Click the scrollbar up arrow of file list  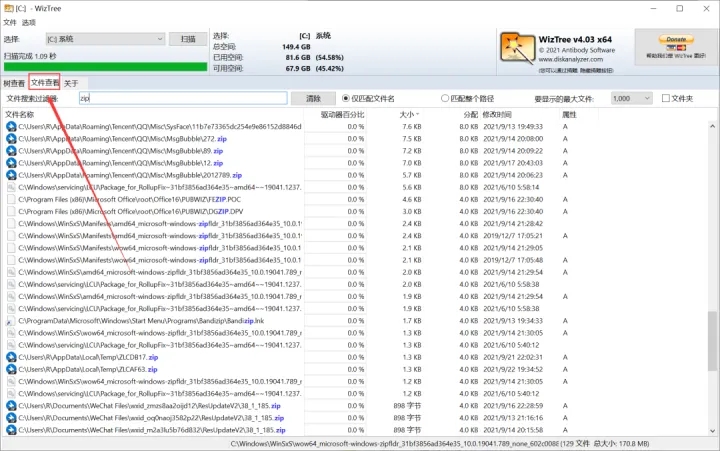(712, 126)
